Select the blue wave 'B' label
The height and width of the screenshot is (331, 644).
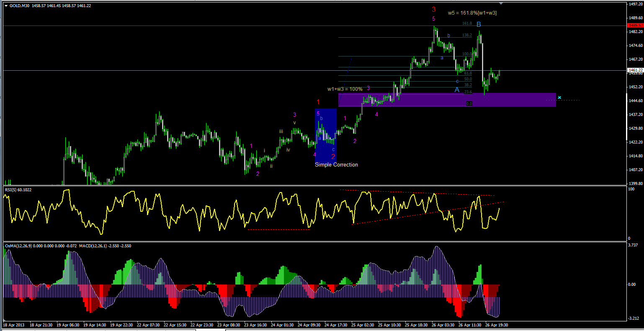click(479, 25)
